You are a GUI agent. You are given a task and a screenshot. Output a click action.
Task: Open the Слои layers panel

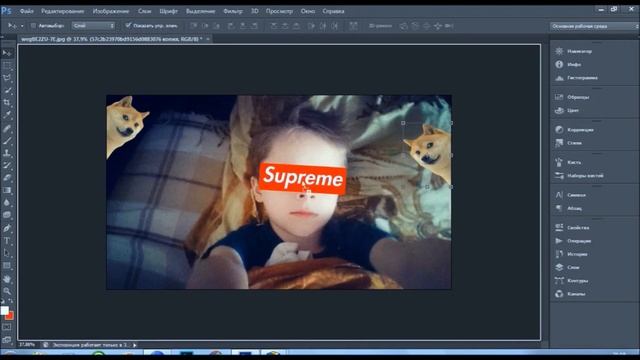click(567, 267)
